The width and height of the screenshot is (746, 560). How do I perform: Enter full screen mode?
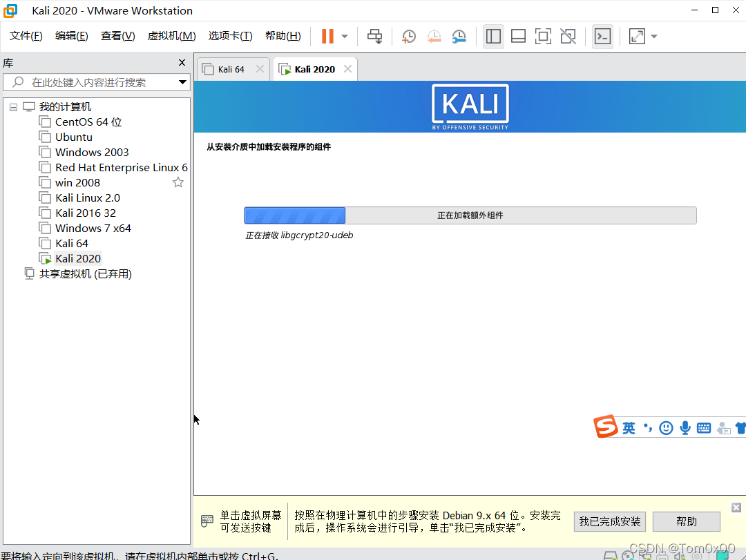click(x=543, y=36)
